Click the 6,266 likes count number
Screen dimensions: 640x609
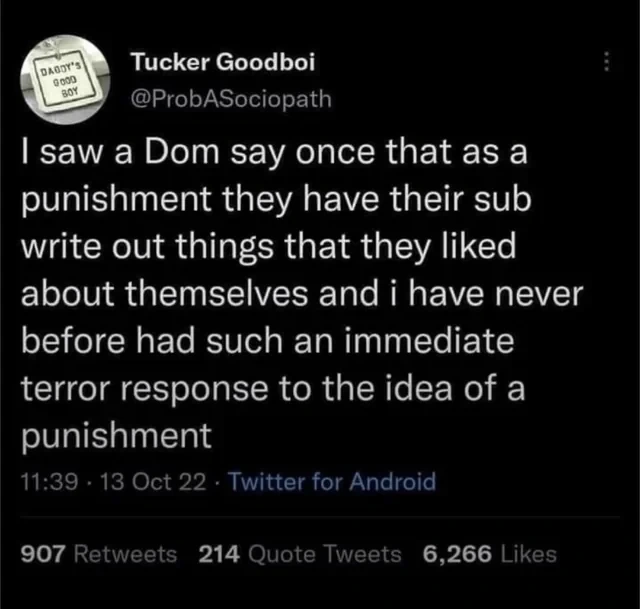coord(455,553)
